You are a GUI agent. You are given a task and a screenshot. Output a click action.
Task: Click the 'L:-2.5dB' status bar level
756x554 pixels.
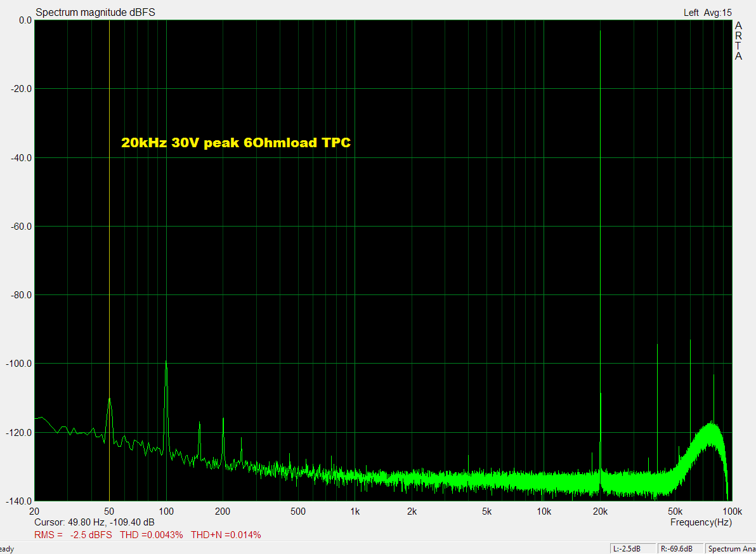point(633,549)
